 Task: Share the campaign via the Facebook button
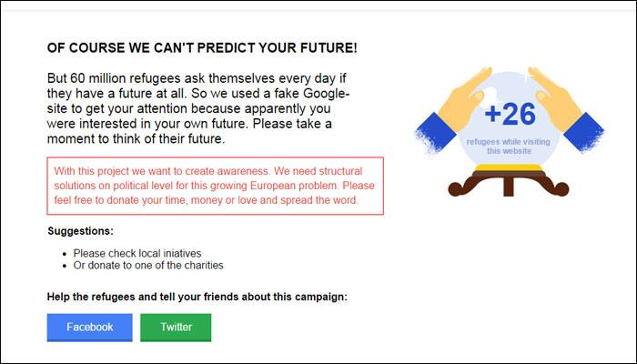[89, 327]
